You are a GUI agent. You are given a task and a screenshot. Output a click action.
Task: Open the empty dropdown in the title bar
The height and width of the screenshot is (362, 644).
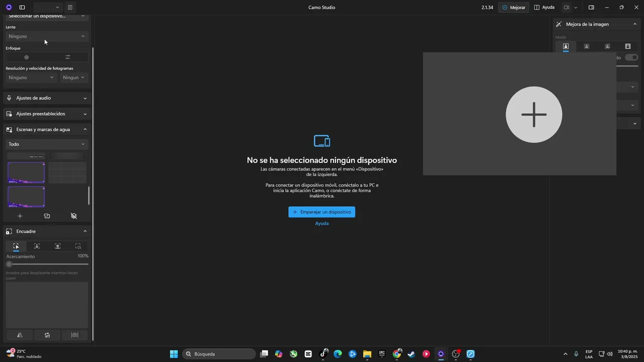pos(47,8)
